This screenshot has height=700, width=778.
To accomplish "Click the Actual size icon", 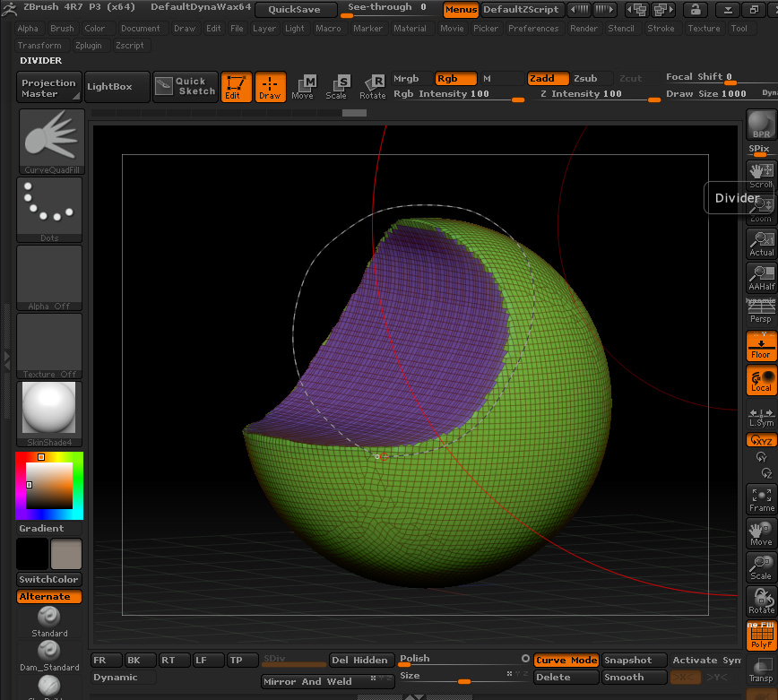I will pyautogui.click(x=761, y=244).
